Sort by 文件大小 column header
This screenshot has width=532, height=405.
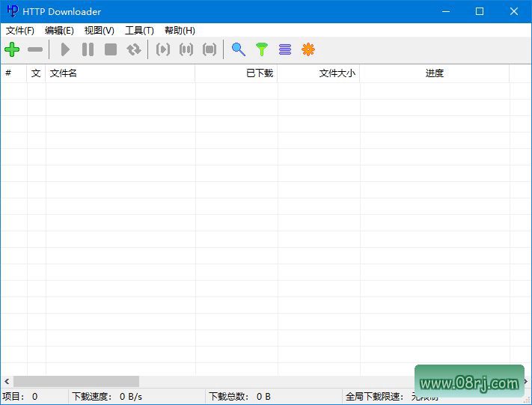319,73
